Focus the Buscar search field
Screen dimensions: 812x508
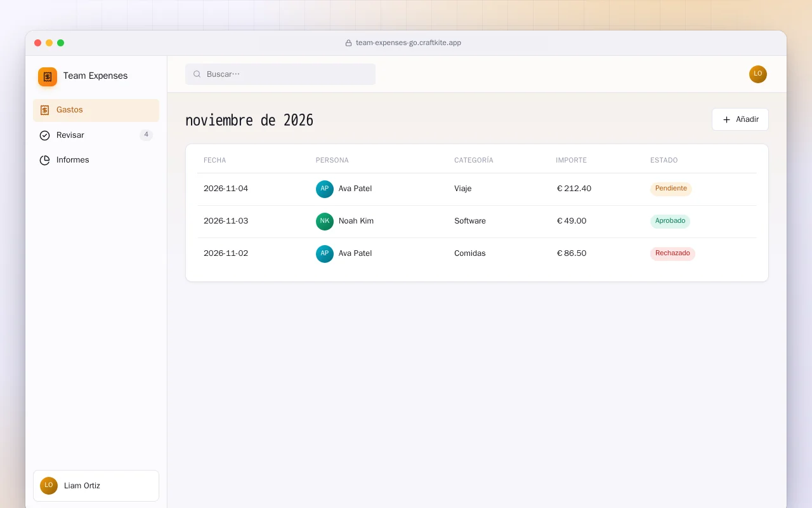[280, 74]
